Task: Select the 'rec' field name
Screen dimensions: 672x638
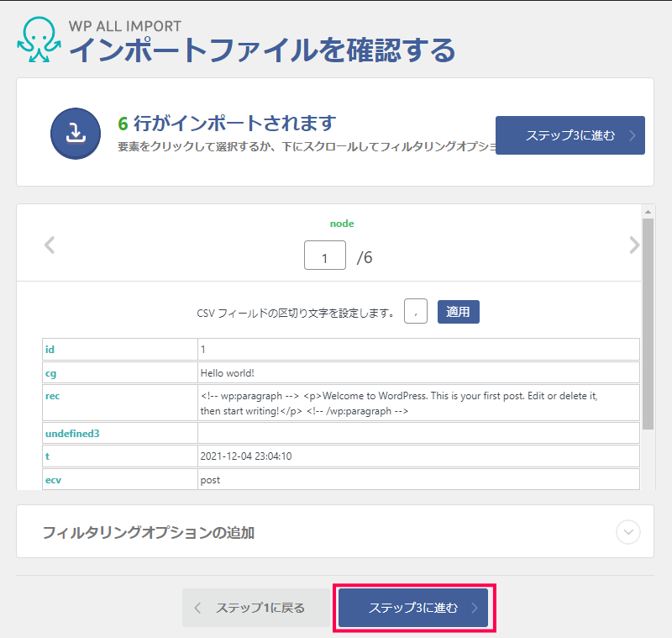Action: coord(52,396)
